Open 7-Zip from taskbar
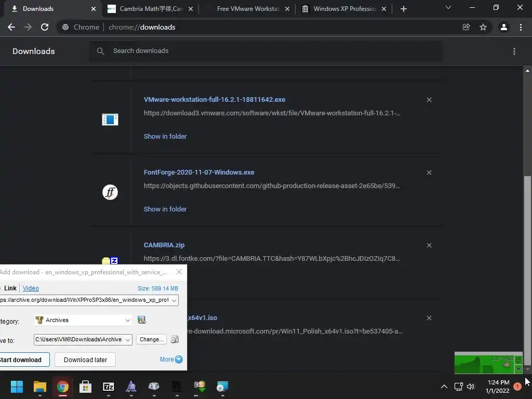 109,387
